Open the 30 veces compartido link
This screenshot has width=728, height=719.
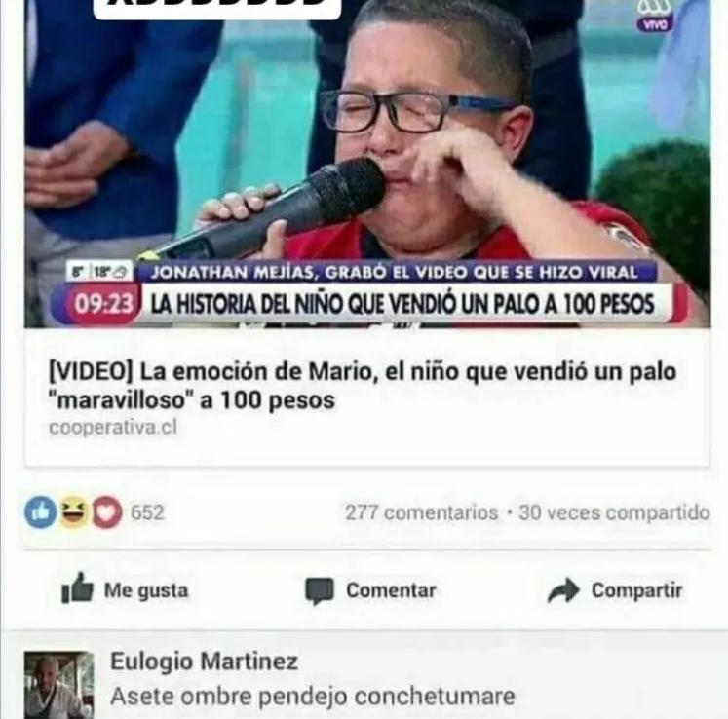pos(614,512)
